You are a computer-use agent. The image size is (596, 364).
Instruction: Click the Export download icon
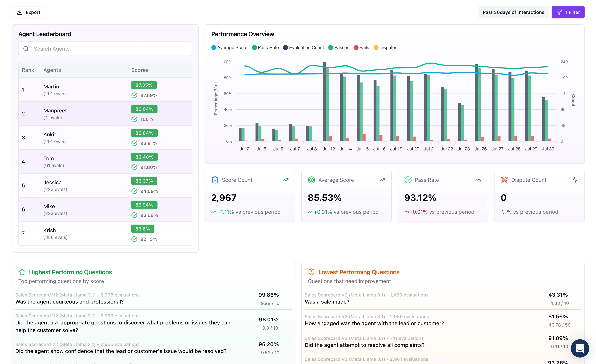20,12
